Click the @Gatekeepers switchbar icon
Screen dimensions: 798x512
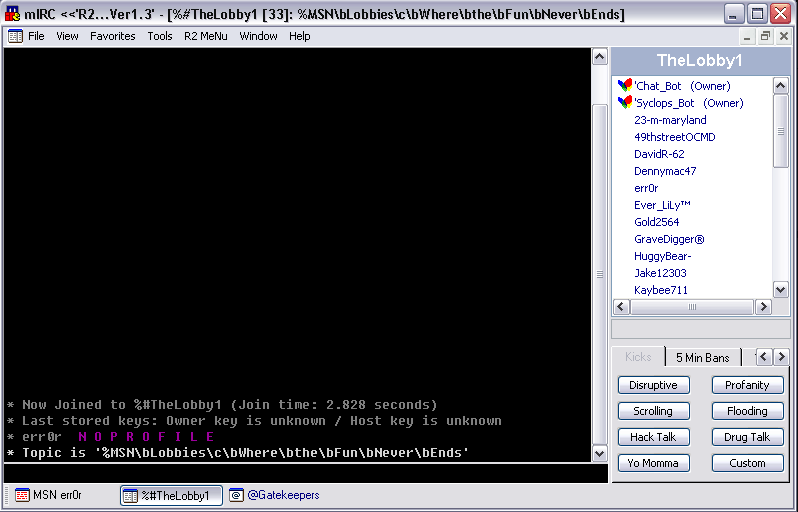click(236, 495)
